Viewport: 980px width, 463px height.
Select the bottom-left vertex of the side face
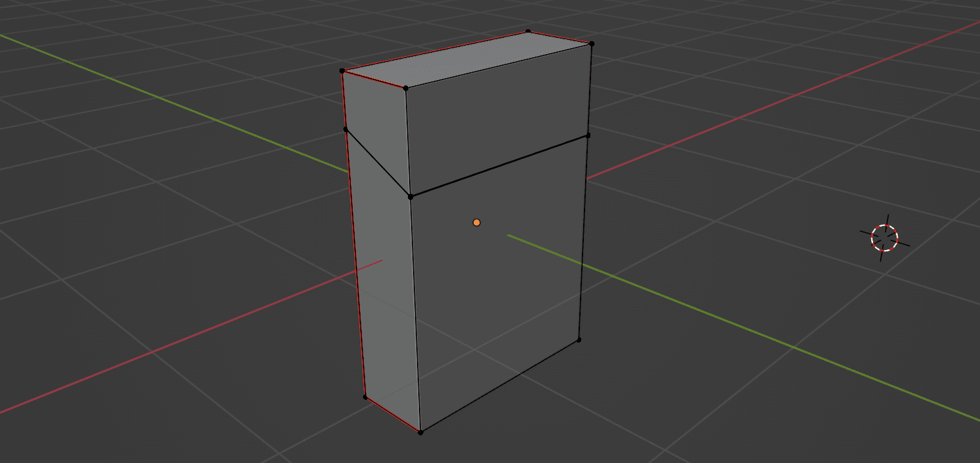pyautogui.click(x=365, y=397)
